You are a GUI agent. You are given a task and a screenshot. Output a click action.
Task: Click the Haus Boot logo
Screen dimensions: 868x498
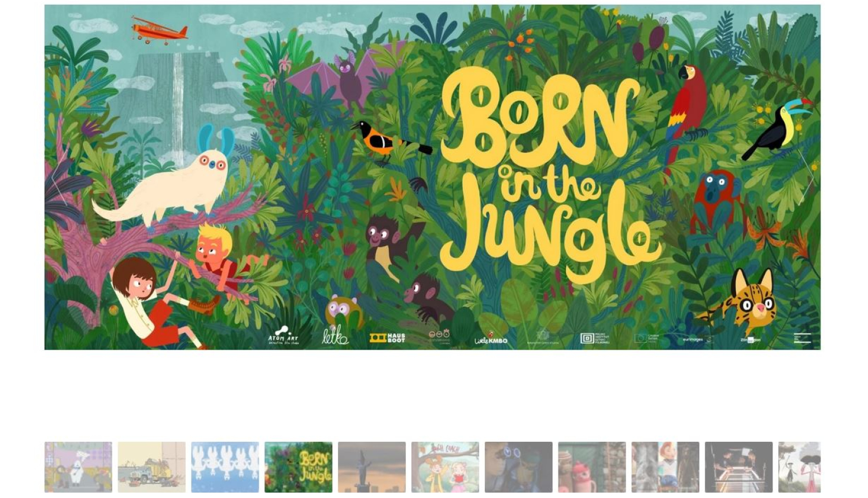pos(388,338)
